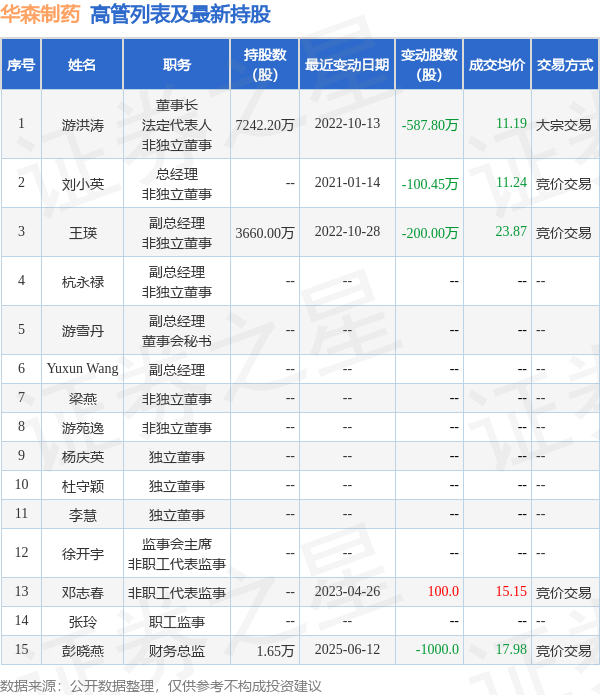Viewport: 600px width, 695px height.
Task: Click the price 23.87
Action: [511, 231]
